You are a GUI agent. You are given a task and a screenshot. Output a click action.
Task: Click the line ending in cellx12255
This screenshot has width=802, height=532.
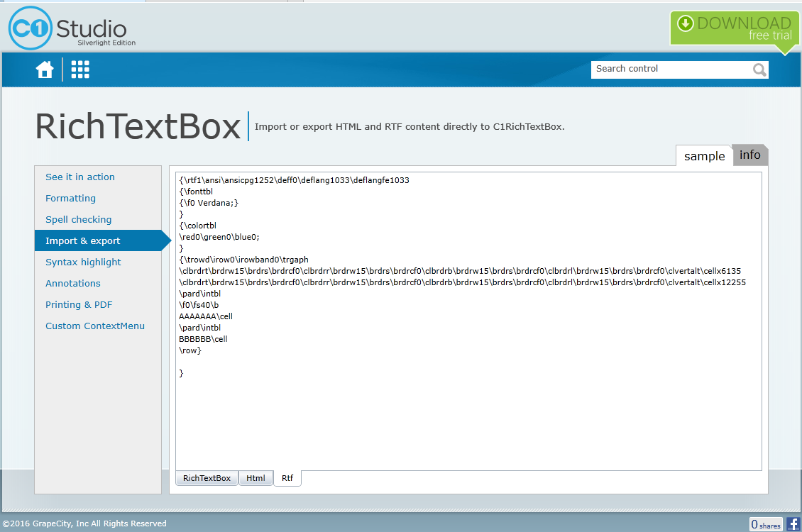tap(462, 282)
